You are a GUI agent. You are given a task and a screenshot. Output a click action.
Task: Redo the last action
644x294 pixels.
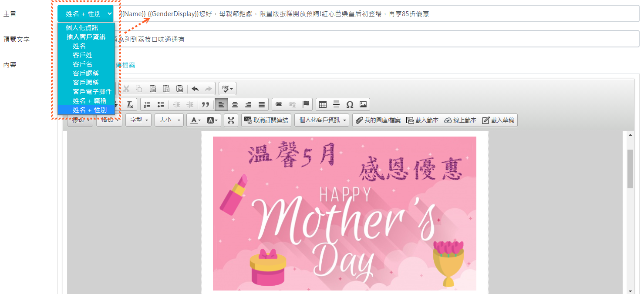pos(209,89)
